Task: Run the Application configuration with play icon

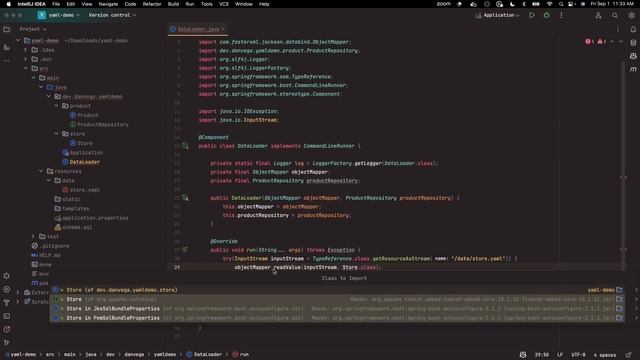Action: pyautogui.click(x=531, y=15)
